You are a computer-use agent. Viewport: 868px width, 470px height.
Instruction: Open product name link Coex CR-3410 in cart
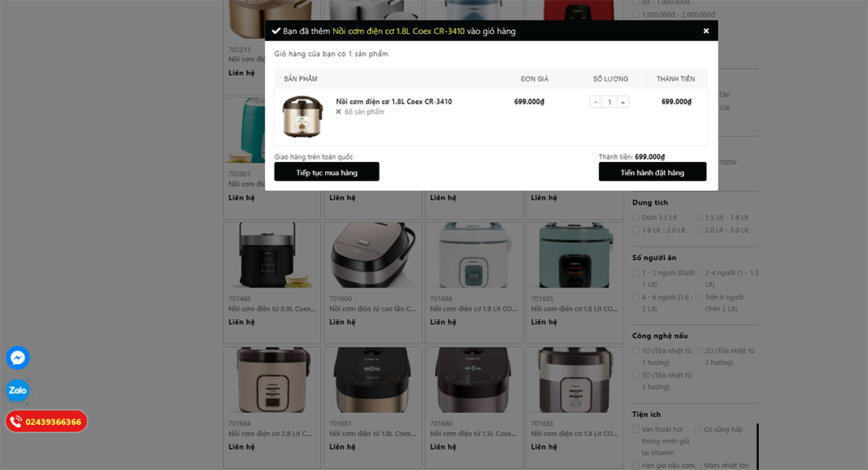click(x=394, y=101)
